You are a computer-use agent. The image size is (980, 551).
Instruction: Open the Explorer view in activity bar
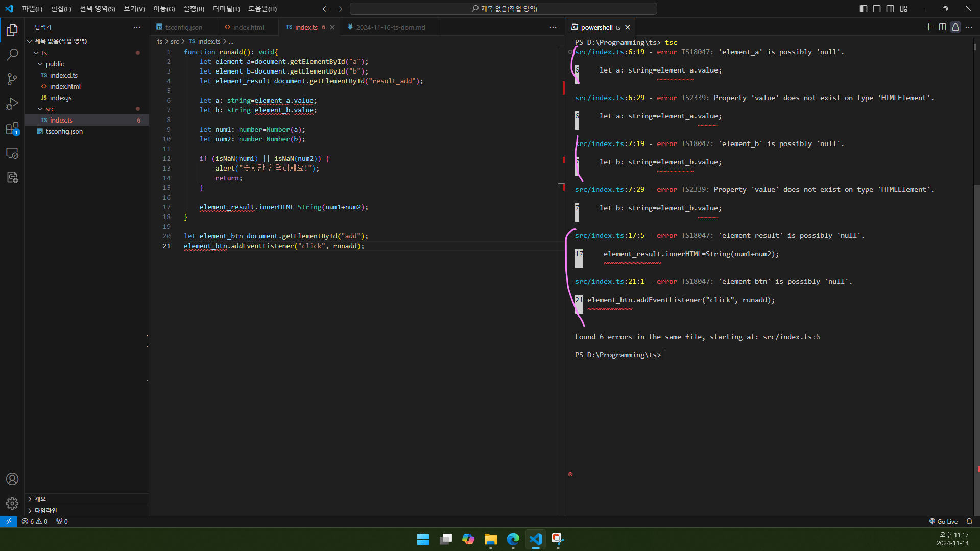click(x=12, y=30)
